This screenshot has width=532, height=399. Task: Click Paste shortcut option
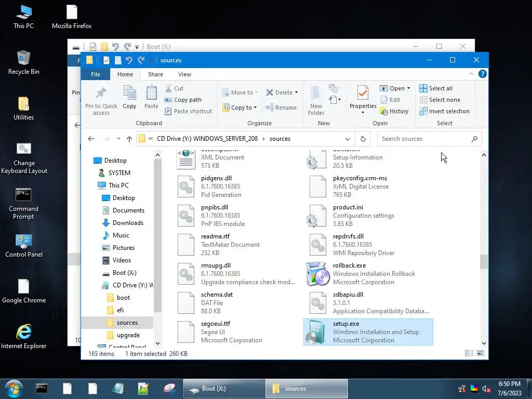pos(189,111)
